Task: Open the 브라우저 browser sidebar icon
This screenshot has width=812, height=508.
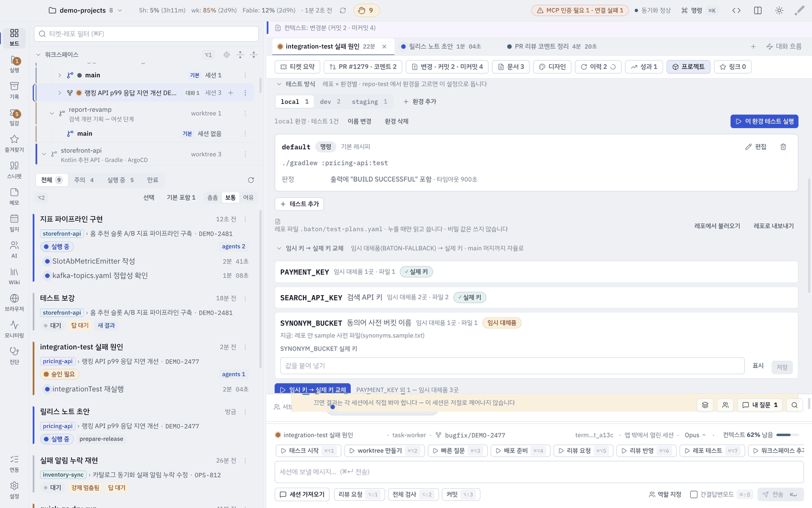Action: tap(14, 303)
